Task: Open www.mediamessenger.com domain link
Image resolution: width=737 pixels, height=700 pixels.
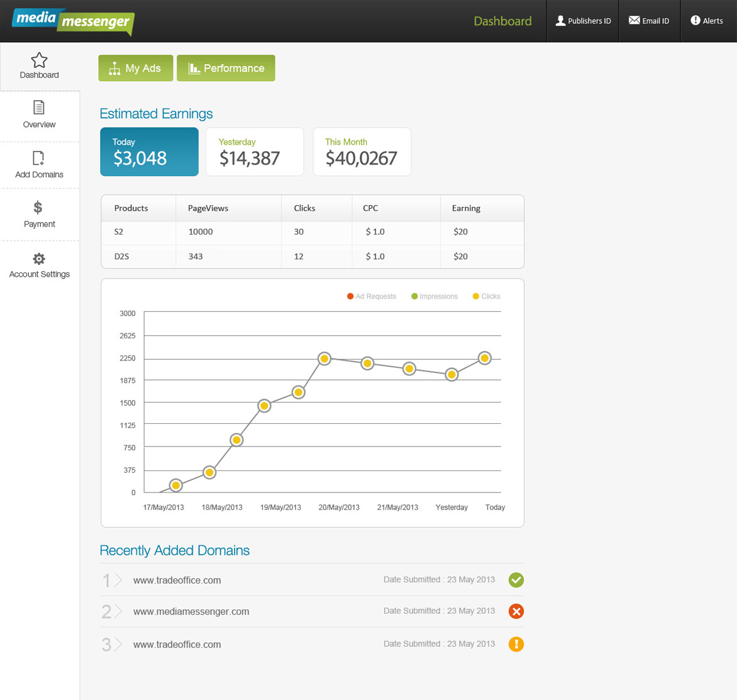Action: (191, 611)
